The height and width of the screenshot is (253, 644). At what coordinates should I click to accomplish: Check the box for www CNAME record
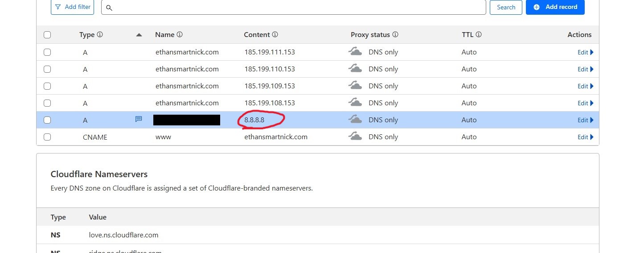click(x=47, y=137)
